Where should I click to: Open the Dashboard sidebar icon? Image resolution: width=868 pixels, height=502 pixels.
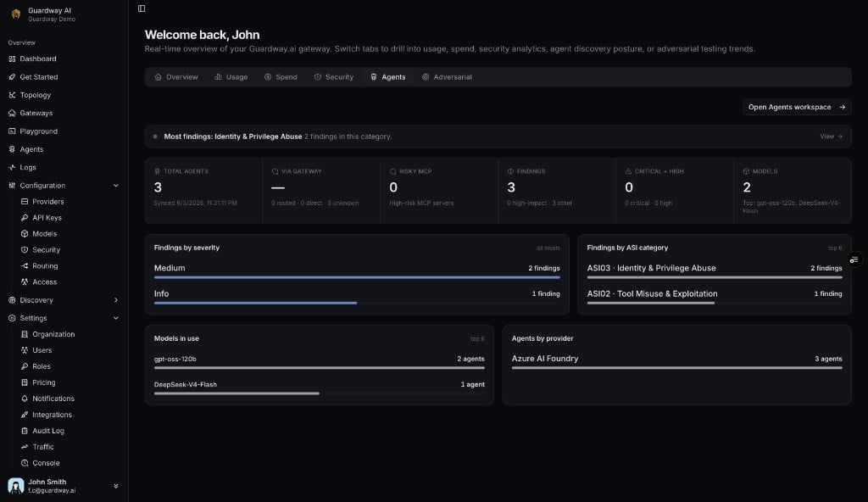pyautogui.click(x=12, y=59)
